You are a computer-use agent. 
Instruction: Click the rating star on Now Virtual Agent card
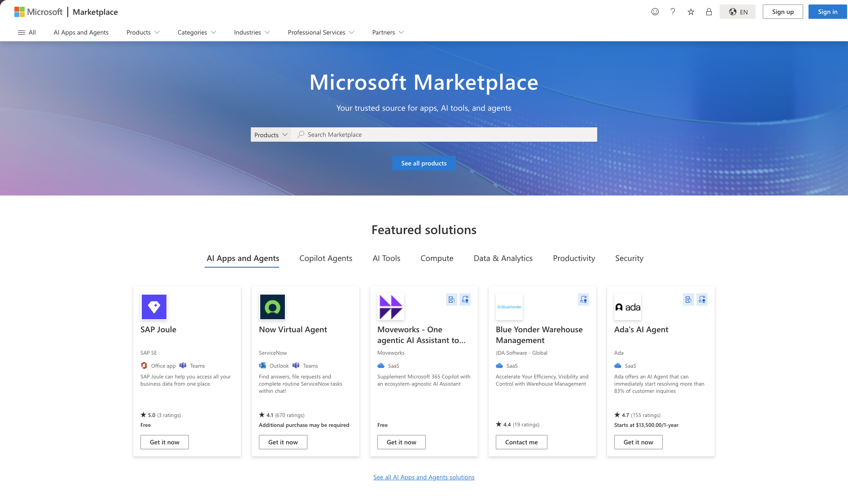(x=262, y=415)
